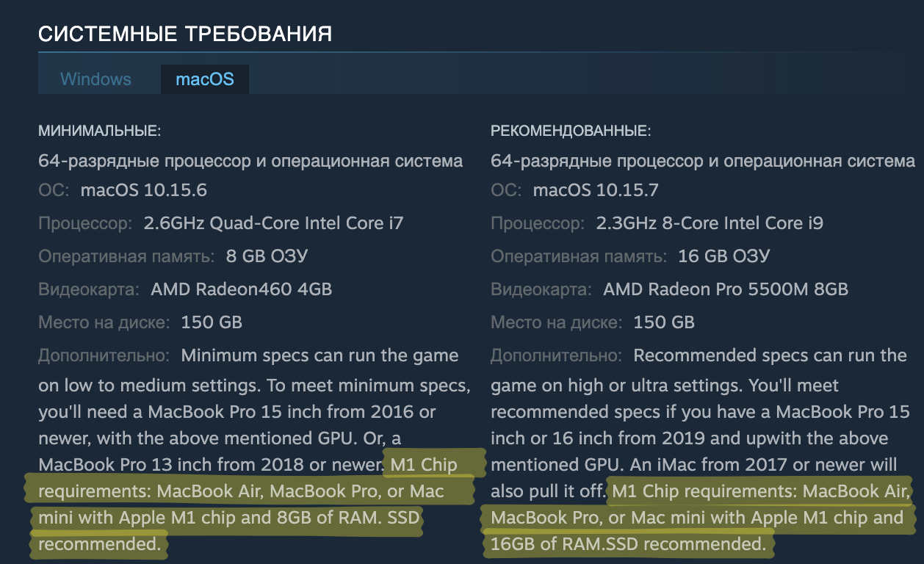924x564 pixels.
Task: Click the macOS 10.15.6 minimum OS value
Action: pos(144,191)
